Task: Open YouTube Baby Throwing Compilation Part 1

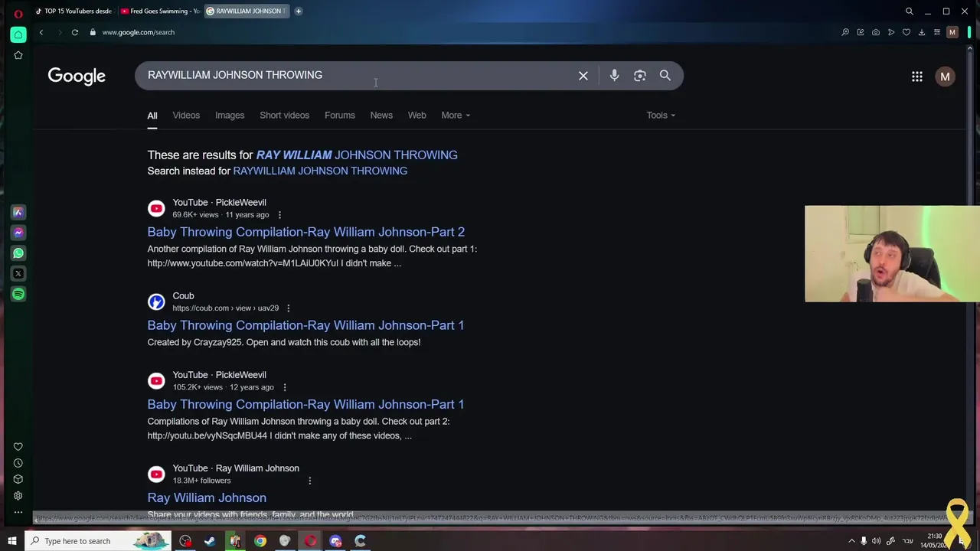Action: [305, 404]
